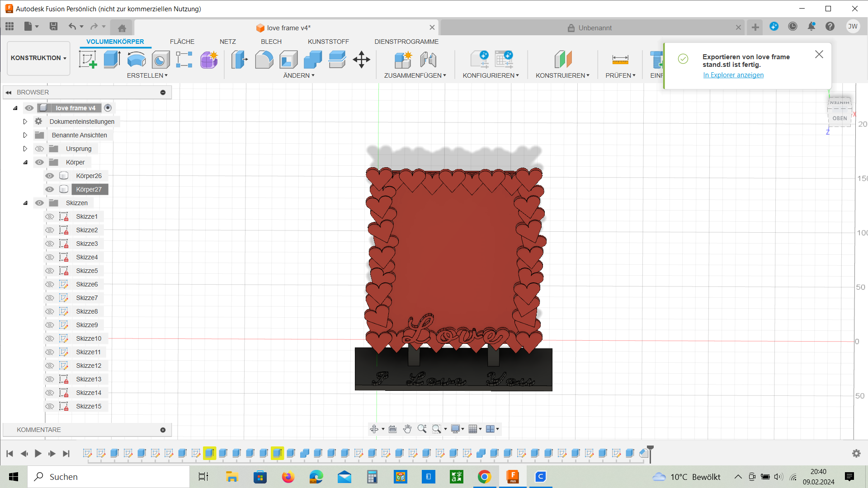868x488 pixels.
Task: Hide Körper26 with its eye icon
Action: click(x=50, y=176)
